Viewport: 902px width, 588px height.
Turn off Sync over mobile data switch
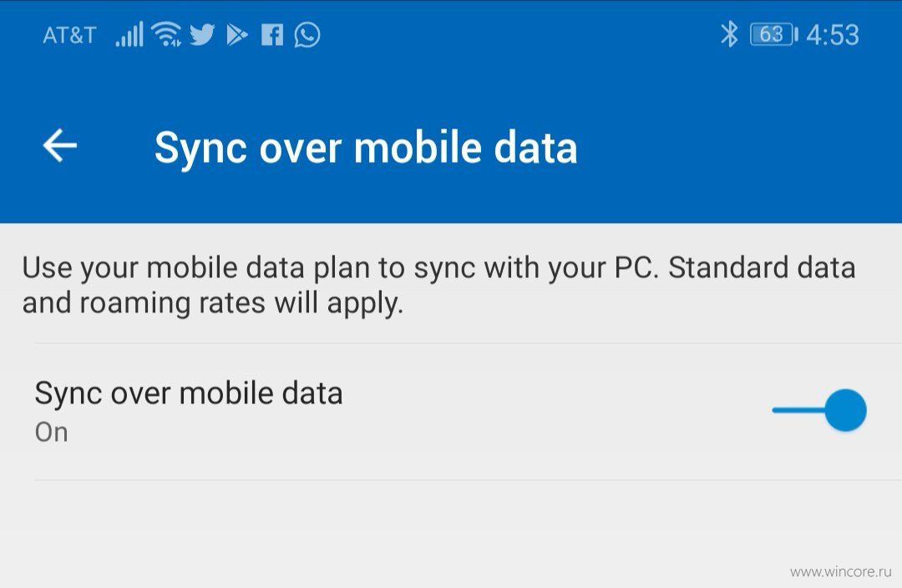coord(819,410)
